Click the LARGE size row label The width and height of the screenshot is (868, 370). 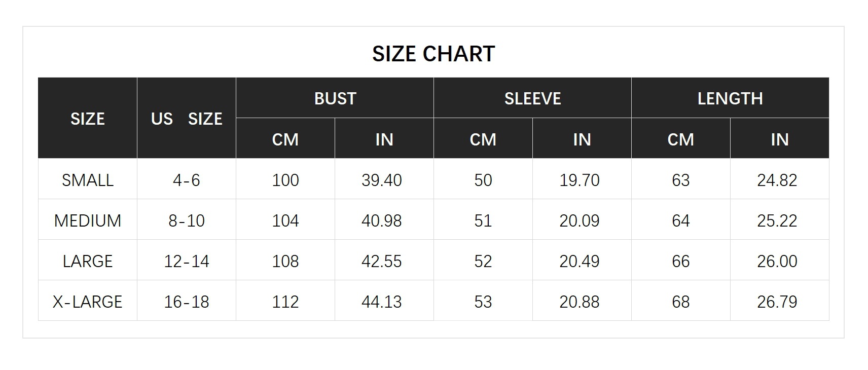[x=88, y=261]
